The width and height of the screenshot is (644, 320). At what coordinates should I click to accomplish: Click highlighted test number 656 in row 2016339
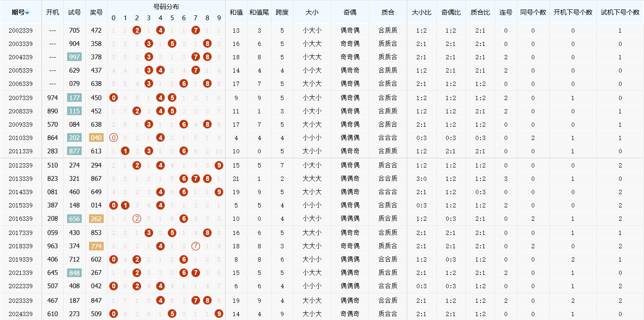pos(74,219)
